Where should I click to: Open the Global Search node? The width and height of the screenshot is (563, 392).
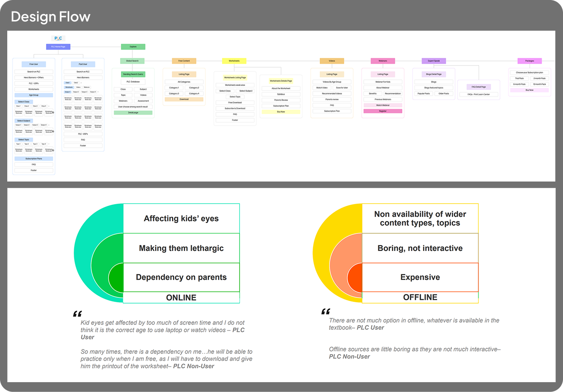coord(132,61)
